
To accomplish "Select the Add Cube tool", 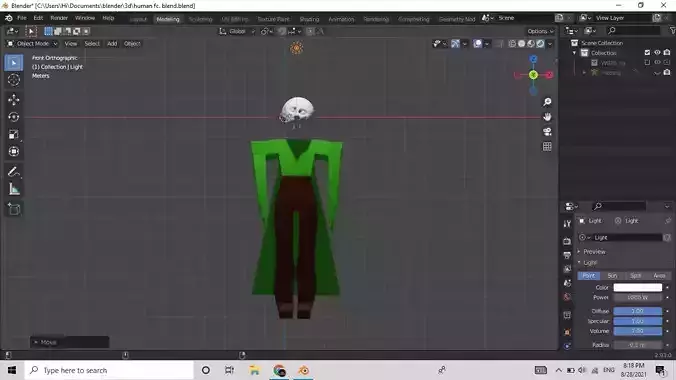I will point(14,209).
